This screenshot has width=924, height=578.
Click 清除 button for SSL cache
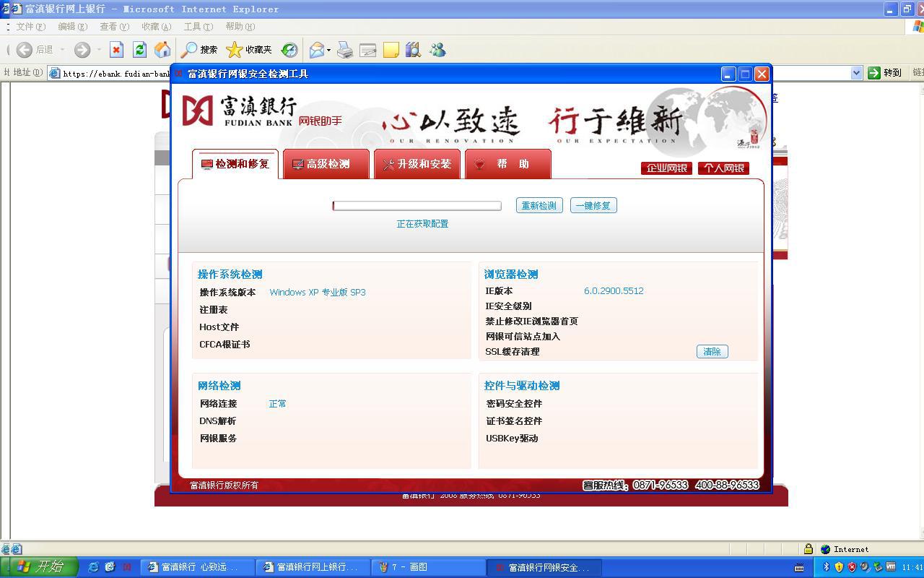tap(712, 352)
